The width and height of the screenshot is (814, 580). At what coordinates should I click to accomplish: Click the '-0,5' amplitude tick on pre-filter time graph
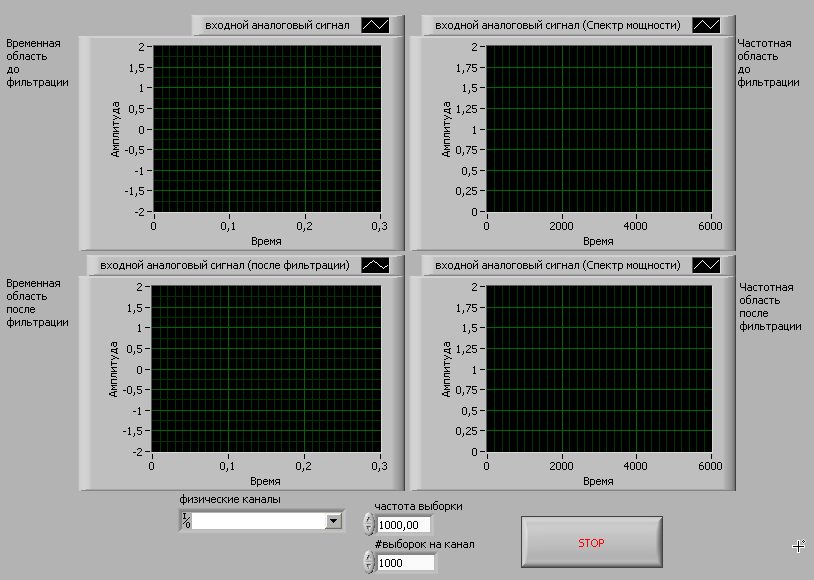pyautogui.click(x=134, y=150)
